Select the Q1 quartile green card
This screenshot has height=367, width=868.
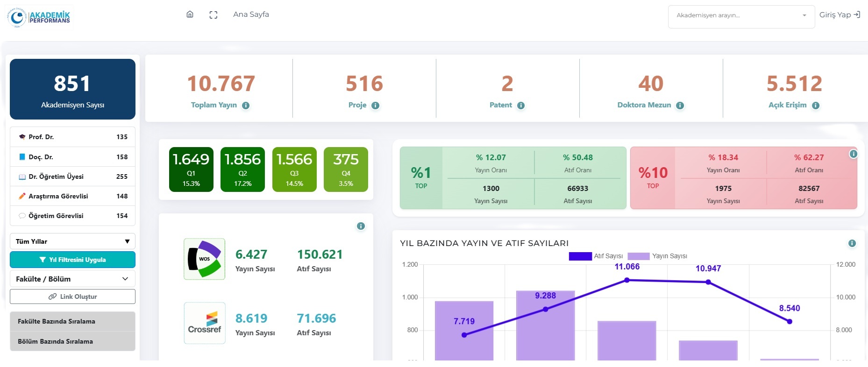[191, 169]
